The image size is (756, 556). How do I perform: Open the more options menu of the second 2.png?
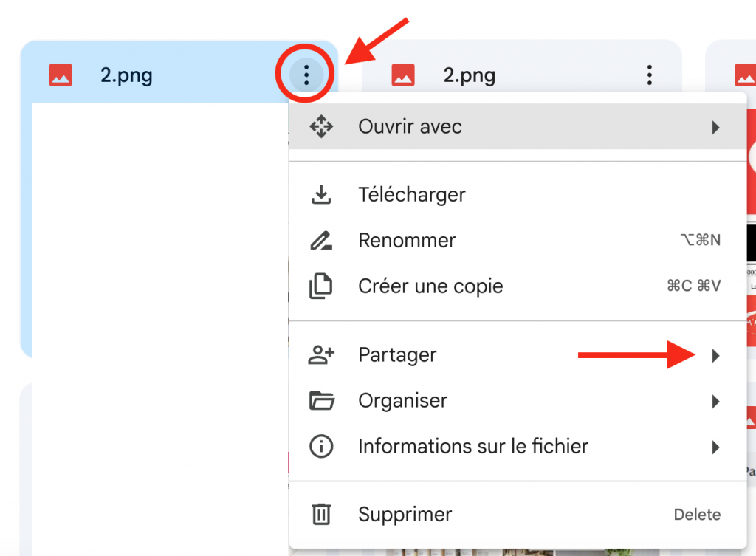point(650,75)
